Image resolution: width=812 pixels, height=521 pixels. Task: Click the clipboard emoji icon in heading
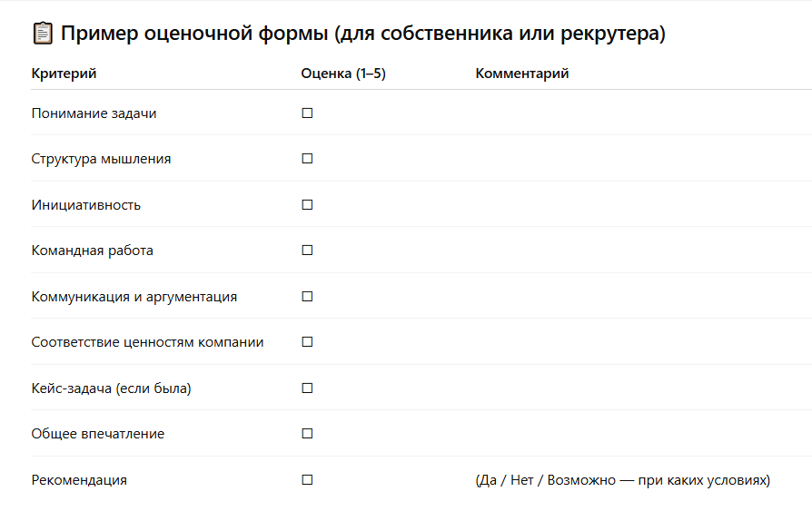(42, 34)
